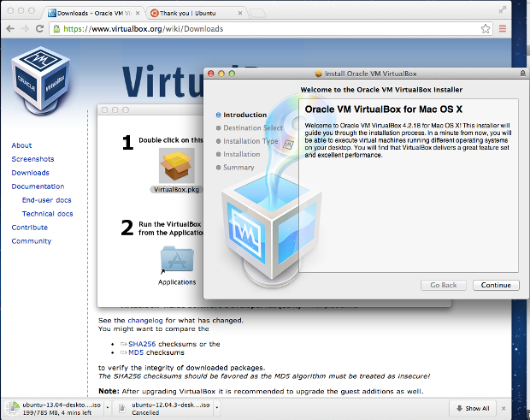Click the VirtualBox.pkg file label
The height and width of the screenshot is (420, 530).
[176, 189]
